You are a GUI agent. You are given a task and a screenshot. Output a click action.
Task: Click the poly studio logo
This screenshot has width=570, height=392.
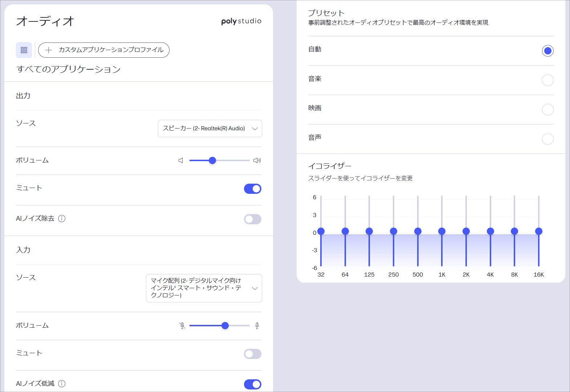coord(241,21)
